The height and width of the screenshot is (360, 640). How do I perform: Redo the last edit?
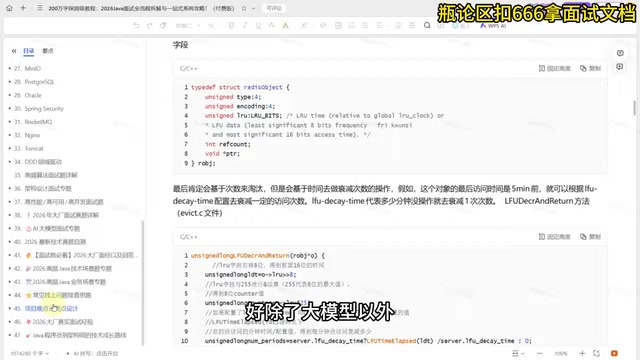(149, 25)
